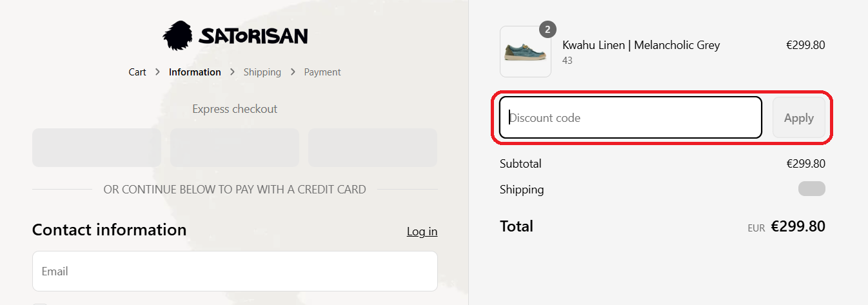Click the Kwahu Linen shoe thumbnail
Image resolution: width=868 pixels, height=305 pixels.
pyautogui.click(x=525, y=52)
